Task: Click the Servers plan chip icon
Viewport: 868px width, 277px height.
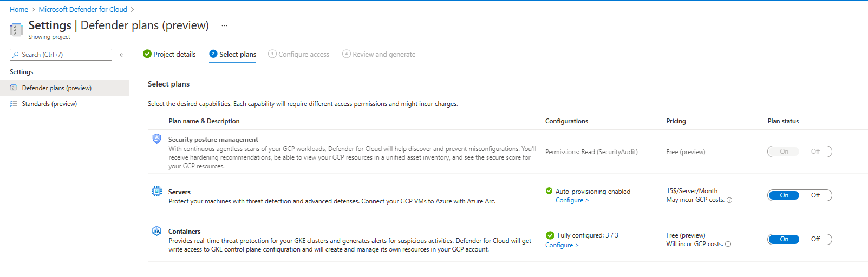Action: 156,191
